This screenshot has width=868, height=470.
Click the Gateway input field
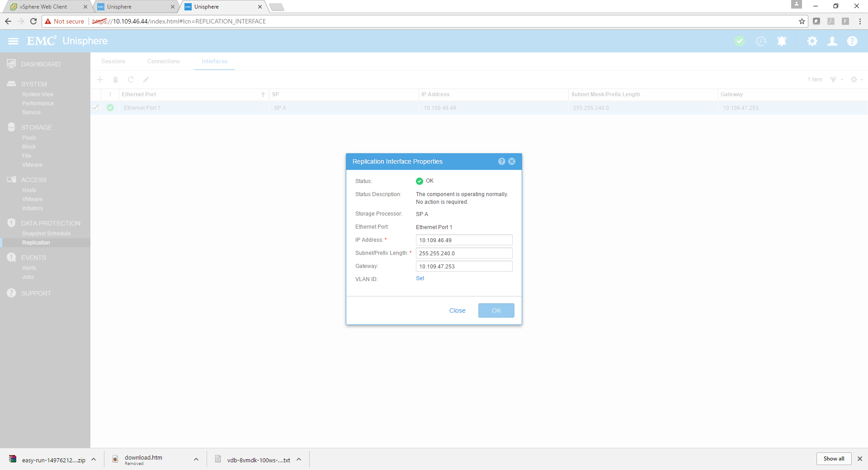464,266
